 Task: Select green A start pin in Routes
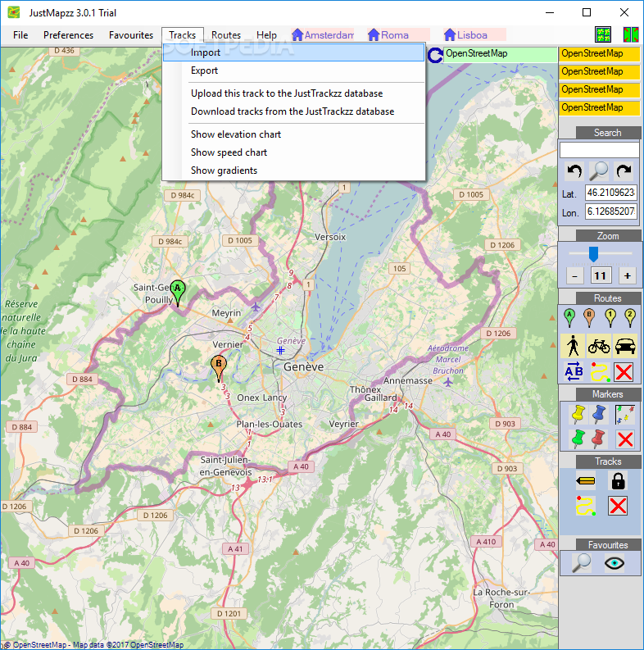[x=569, y=318]
